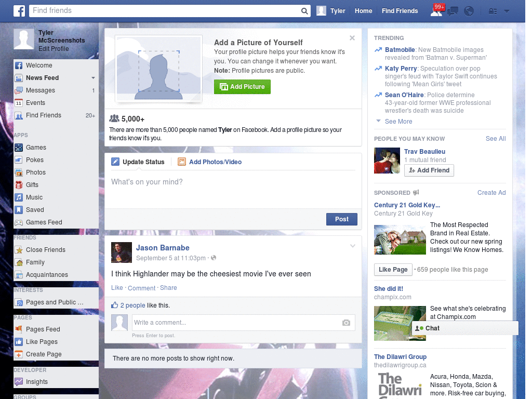Click Messages icon in left sidebar
The width and height of the screenshot is (532, 399).
(x=19, y=90)
